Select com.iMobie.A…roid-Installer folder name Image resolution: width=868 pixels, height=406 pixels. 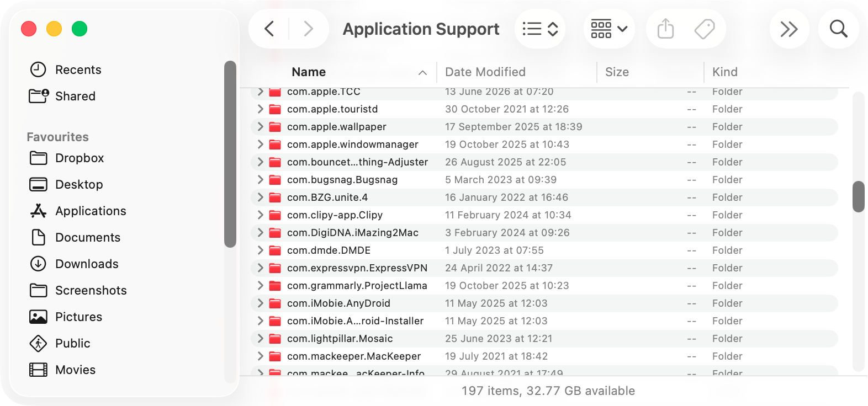(356, 321)
